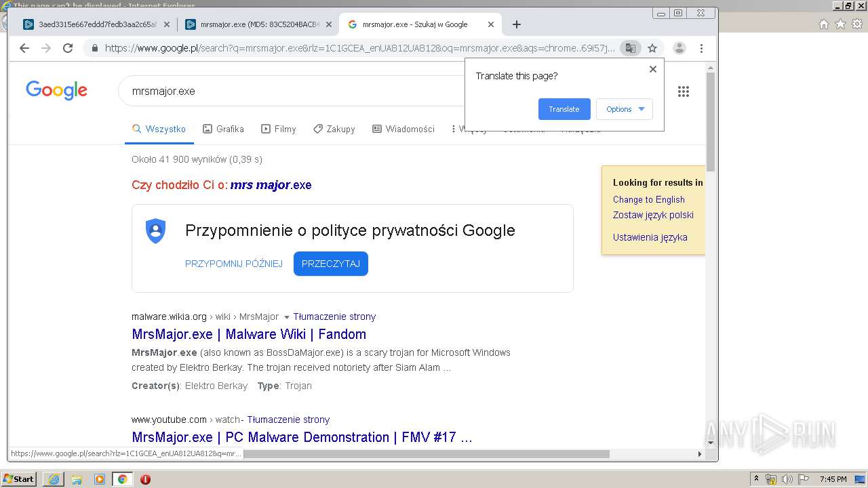Screen dimensions: 868x488
Task: Click PRZYPOMNIJ PÓŹNIEJ in privacy reminder
Action: tap(234, 264)
